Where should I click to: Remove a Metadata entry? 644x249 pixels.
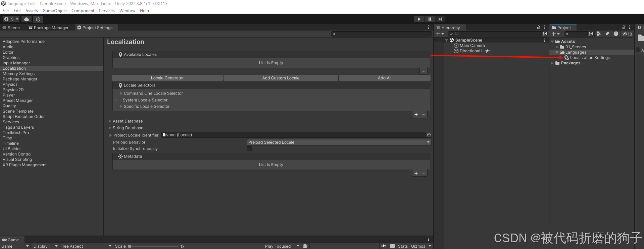coord(424,173)
